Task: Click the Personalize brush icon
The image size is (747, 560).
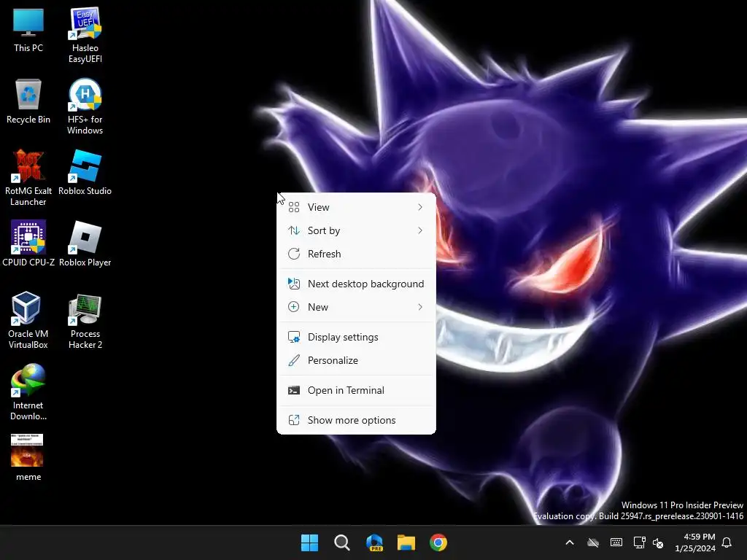Action: click(x=294, y=360)
